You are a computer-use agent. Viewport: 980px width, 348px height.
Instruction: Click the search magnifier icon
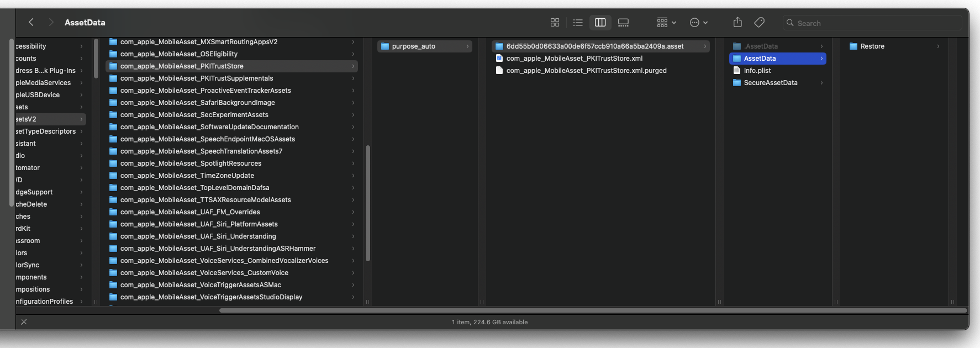(790, 23)
